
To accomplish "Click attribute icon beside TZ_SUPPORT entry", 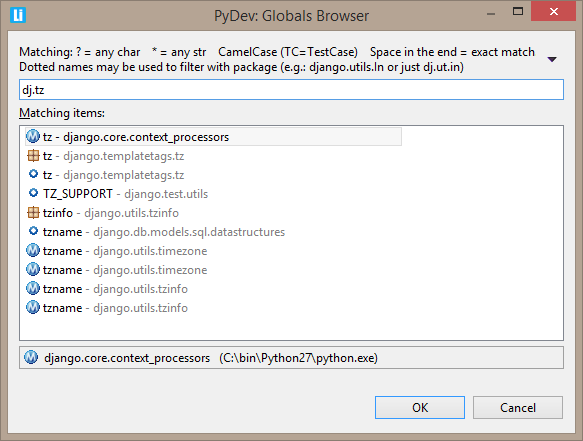I will [x=33, y=193].
